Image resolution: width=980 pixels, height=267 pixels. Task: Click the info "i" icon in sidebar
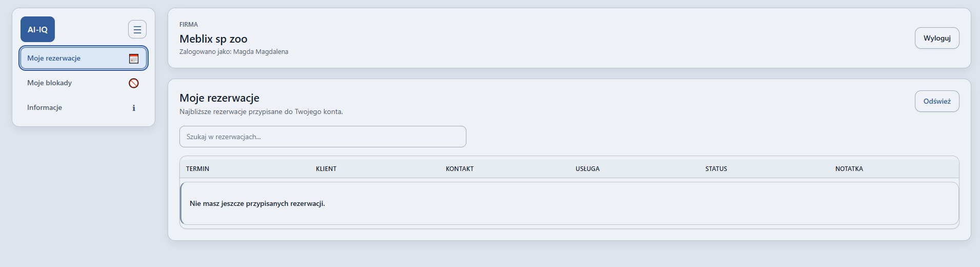pos(134,108)
